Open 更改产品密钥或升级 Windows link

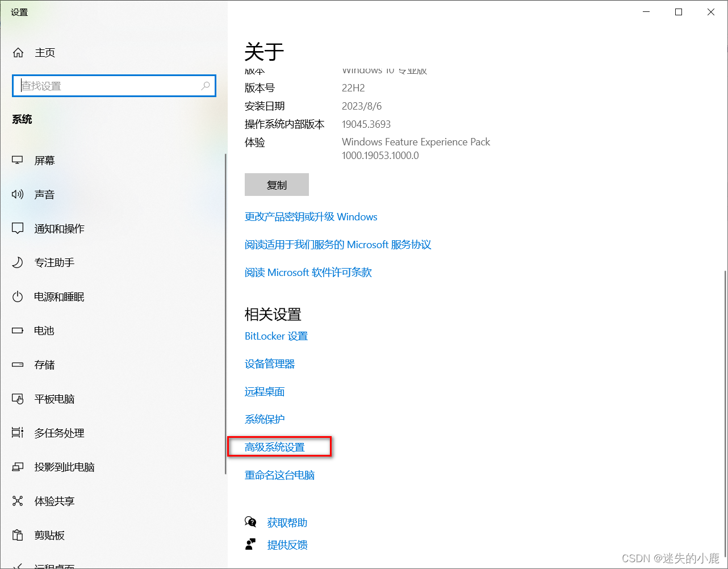[311, 217]
